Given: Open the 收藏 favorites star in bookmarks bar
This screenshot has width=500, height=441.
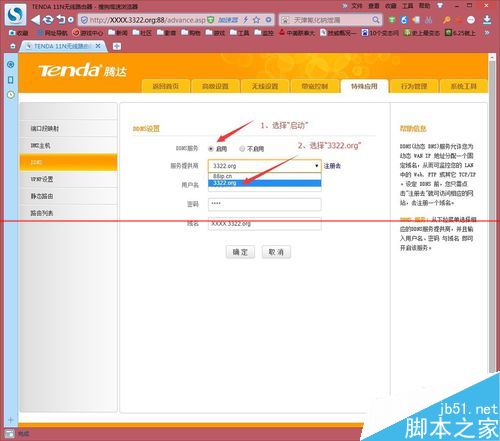Looking at the screenshot, I should (x=19, y=33).
